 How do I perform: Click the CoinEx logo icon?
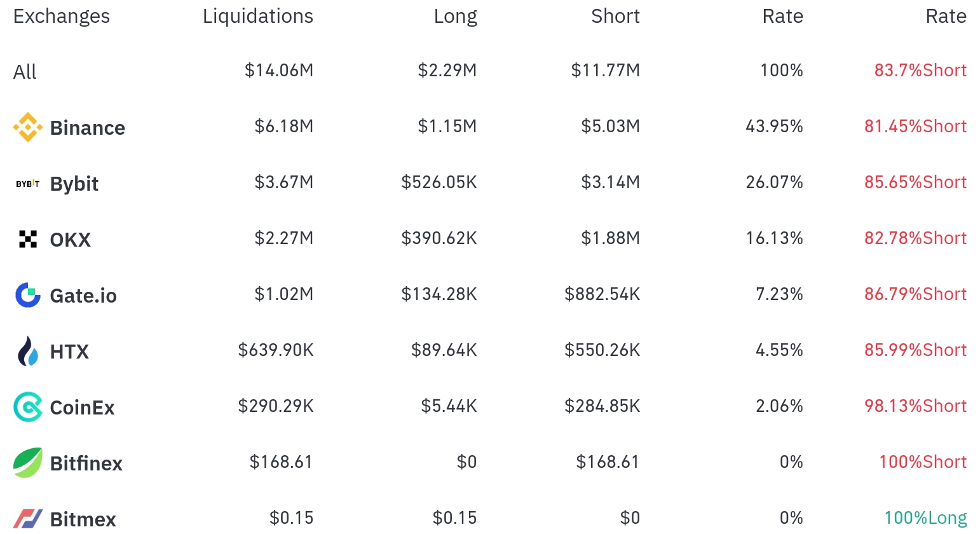(x=28, y=407)
